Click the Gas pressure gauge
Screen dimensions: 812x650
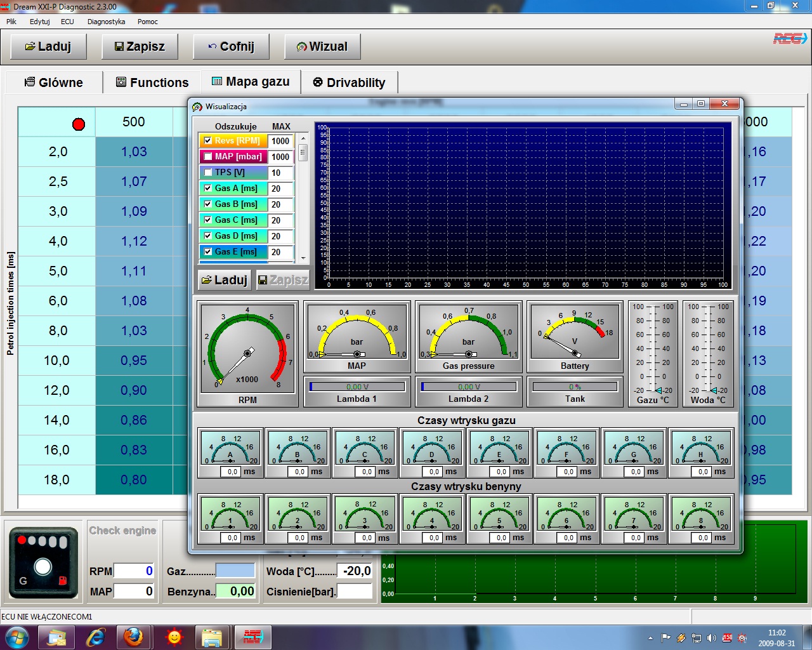tap(468, 337)
